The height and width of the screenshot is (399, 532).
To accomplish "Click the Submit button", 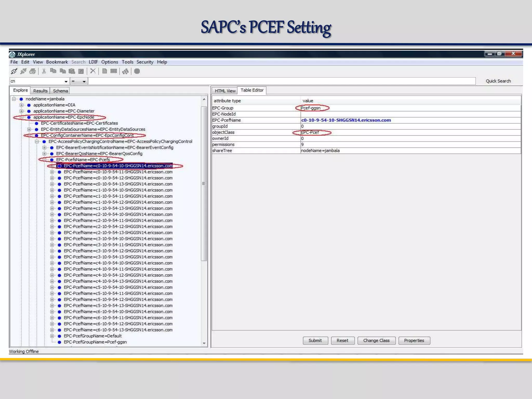I will [315, 341].
